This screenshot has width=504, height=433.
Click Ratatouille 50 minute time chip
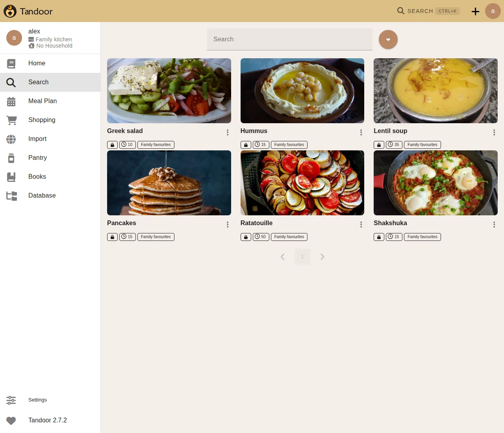[x=261, y=237]
